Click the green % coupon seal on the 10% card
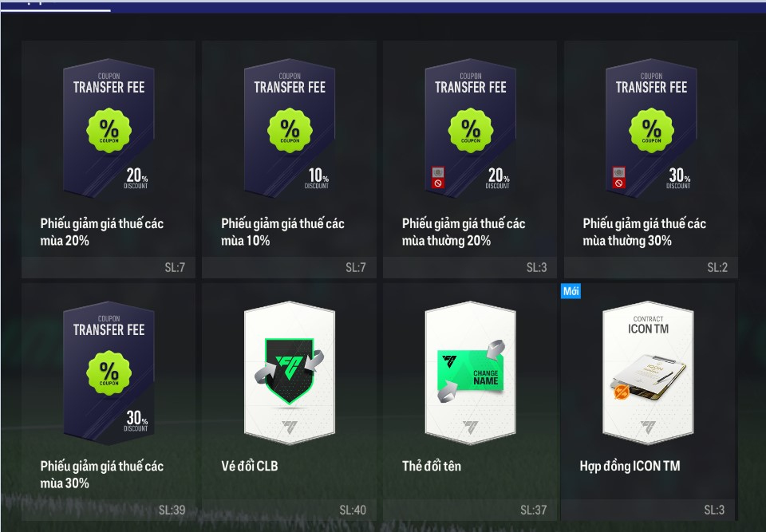Image resolution: width=766 pixels, height=532 pixels. [x=290, y=131]
